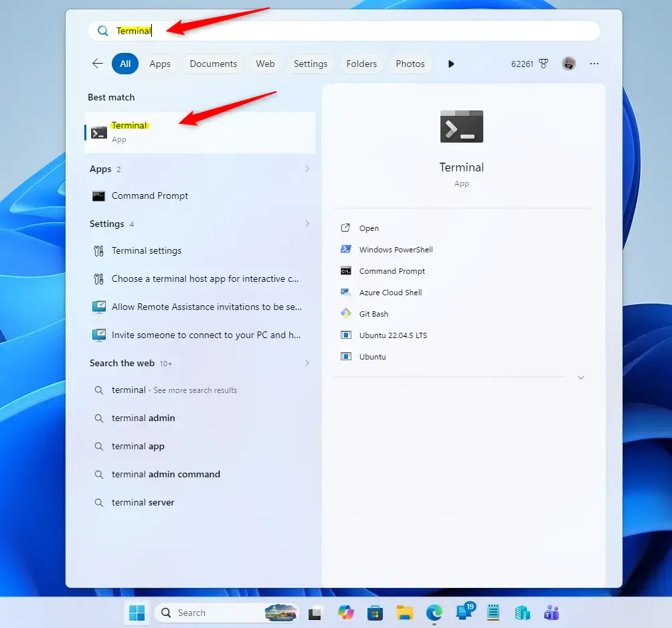Open Invite someone to connect to your PC
Viewport: 672px width, 628px height.
[199, 335]
